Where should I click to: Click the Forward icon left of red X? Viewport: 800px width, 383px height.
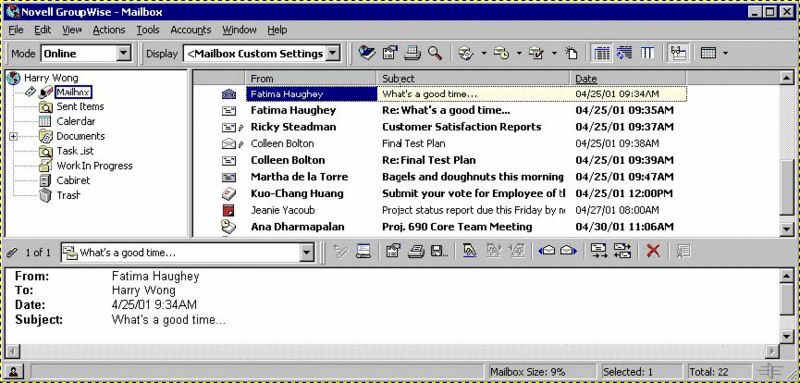tap(622, 250)
